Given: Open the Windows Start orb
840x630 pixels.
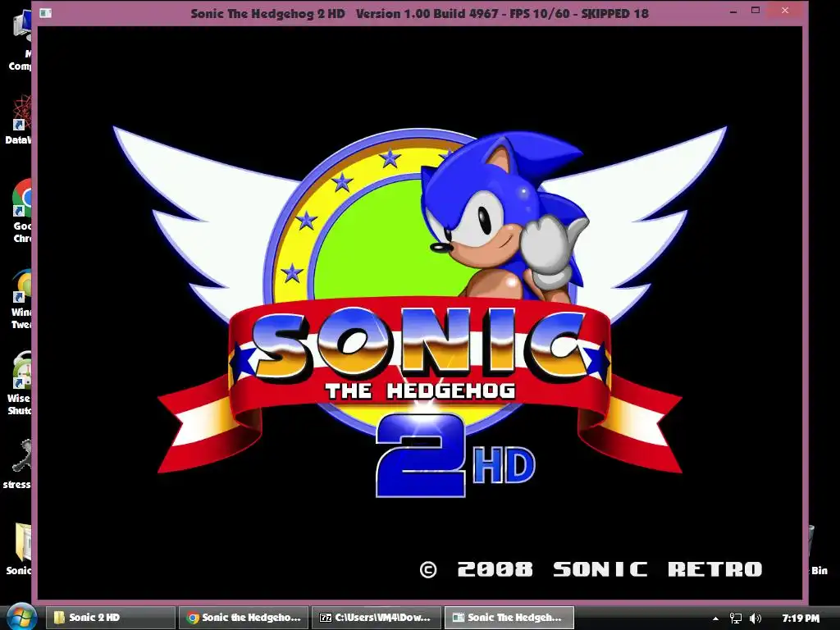Looking at the screenshot, I should click(x=21, y=618).
